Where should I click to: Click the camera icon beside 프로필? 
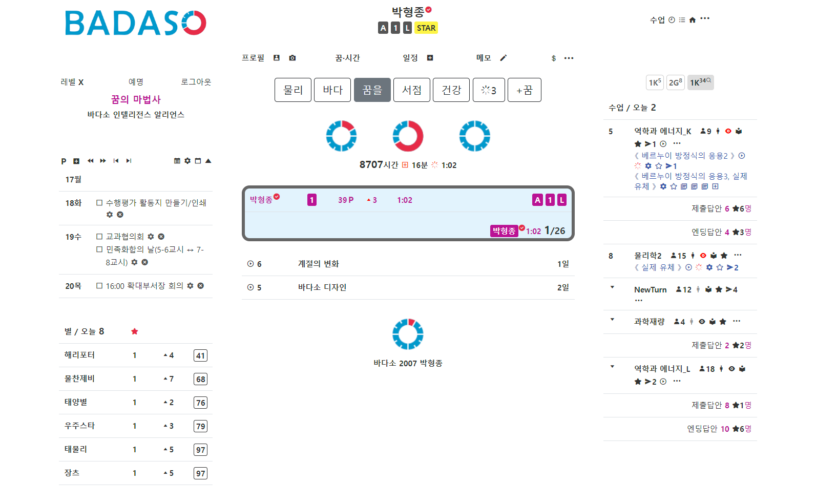point(292,58)
